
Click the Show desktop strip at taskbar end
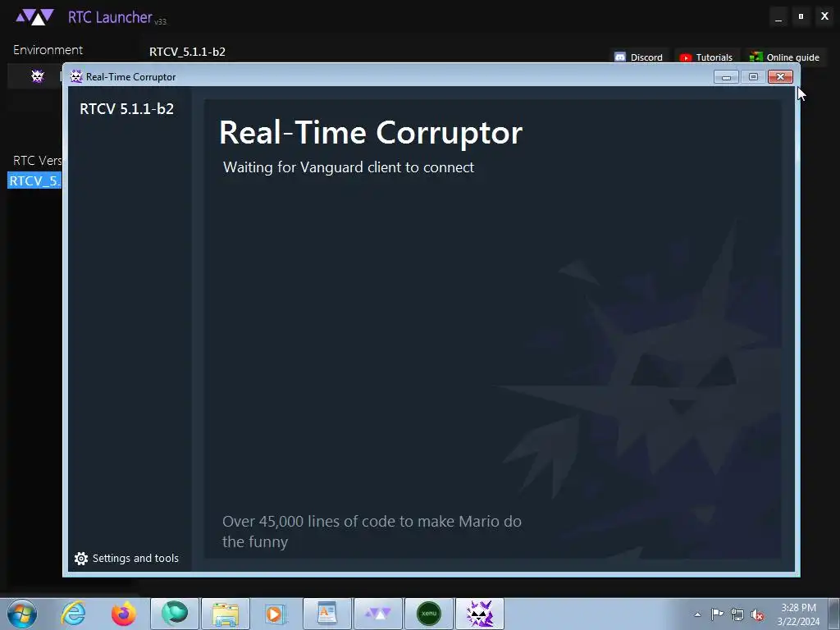[834, 614]
